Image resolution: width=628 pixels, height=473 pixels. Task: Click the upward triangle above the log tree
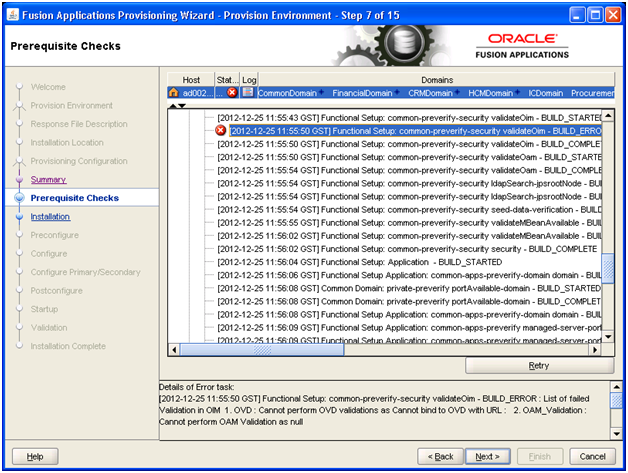[173, 106]
